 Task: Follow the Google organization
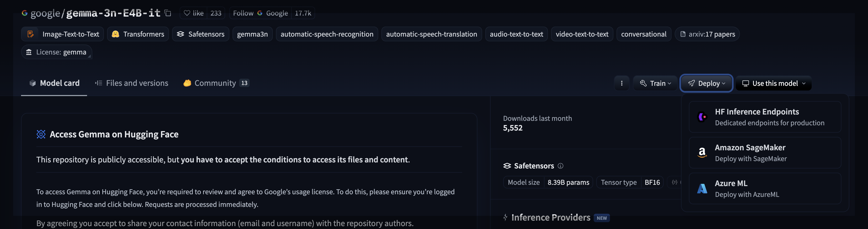click(x=243, y=13)
